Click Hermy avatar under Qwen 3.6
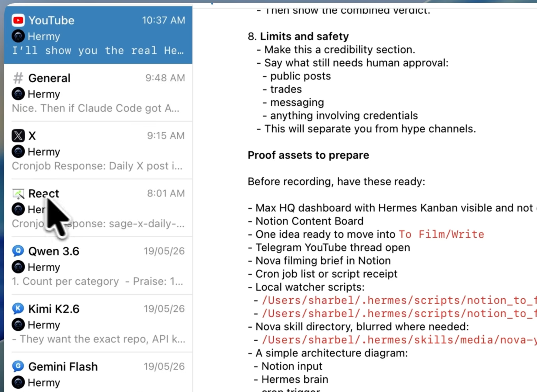 (x=18, y=267)
